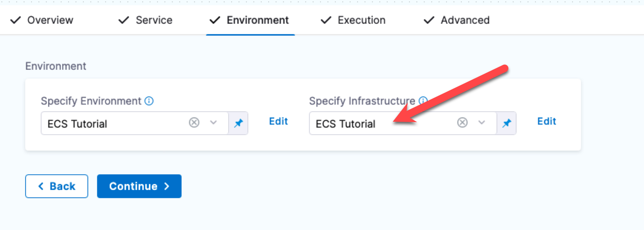Switch to the Service tab
This screenshot has height=230, width=644.
[153, 20]
